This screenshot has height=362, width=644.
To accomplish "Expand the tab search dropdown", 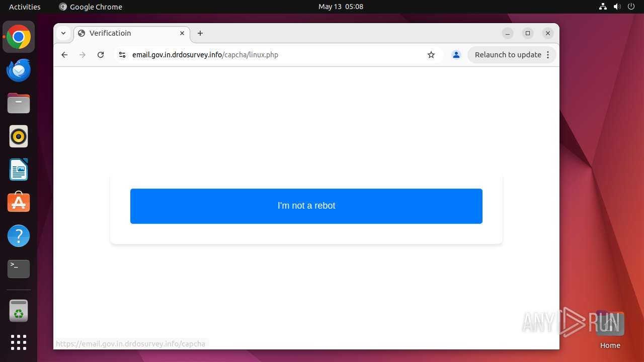I will [x=63, y=33].
